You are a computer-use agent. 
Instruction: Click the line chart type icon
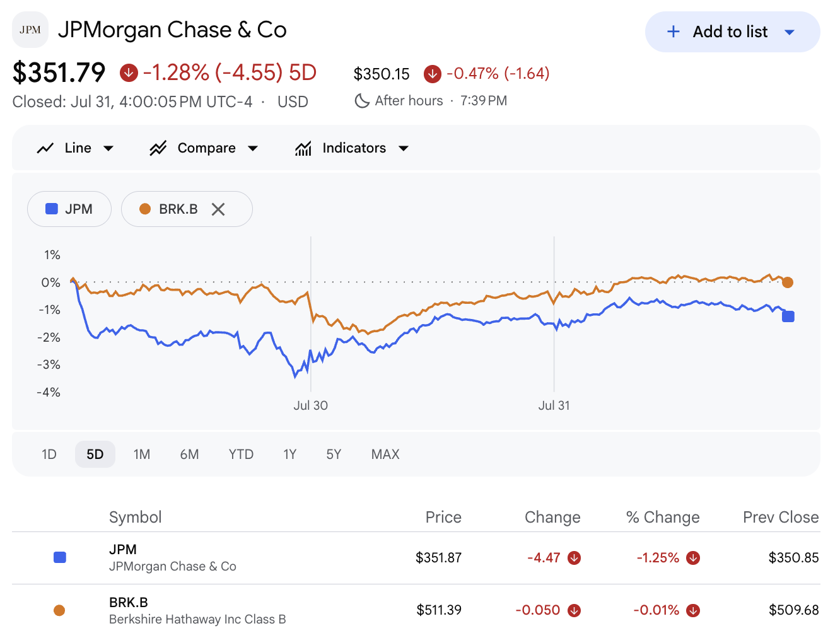pyautogui.click(x=45, y=148)
